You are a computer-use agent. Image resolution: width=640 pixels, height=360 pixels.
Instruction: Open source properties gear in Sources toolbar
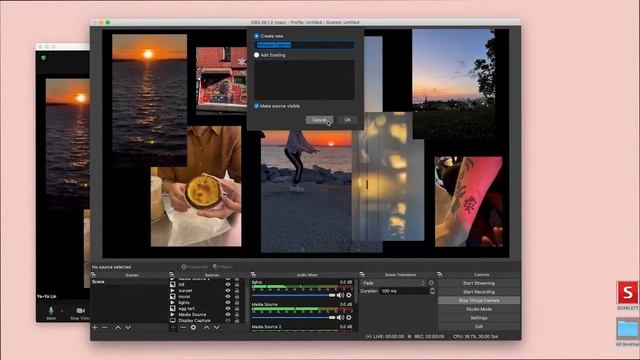pos(193,327)
